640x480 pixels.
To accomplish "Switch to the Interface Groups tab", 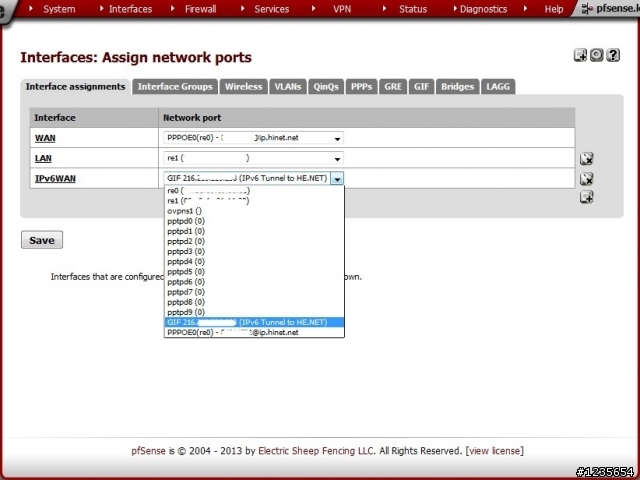I will click(x=175, y=87).
